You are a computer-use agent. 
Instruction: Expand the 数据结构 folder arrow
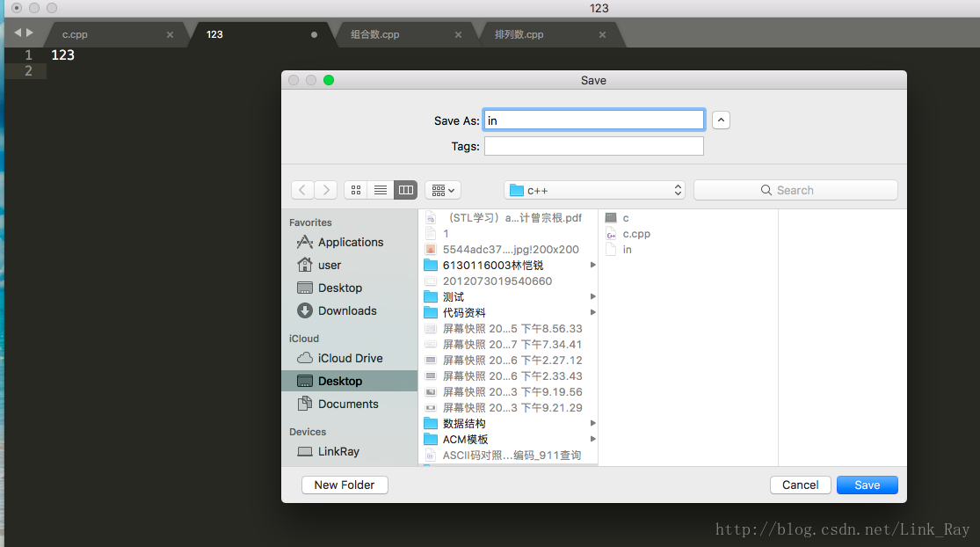tap(592, 423)
